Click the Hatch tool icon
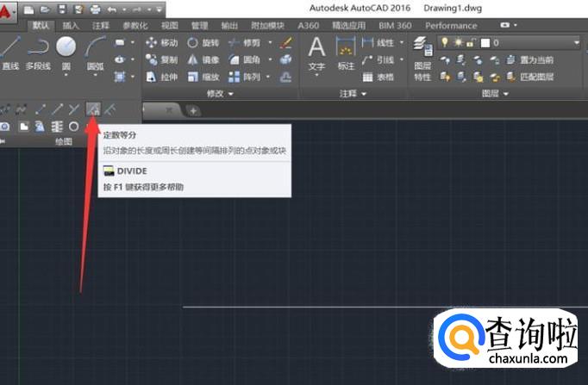The image size is (588, 385). pyautogui.click(x=120, y=77)
